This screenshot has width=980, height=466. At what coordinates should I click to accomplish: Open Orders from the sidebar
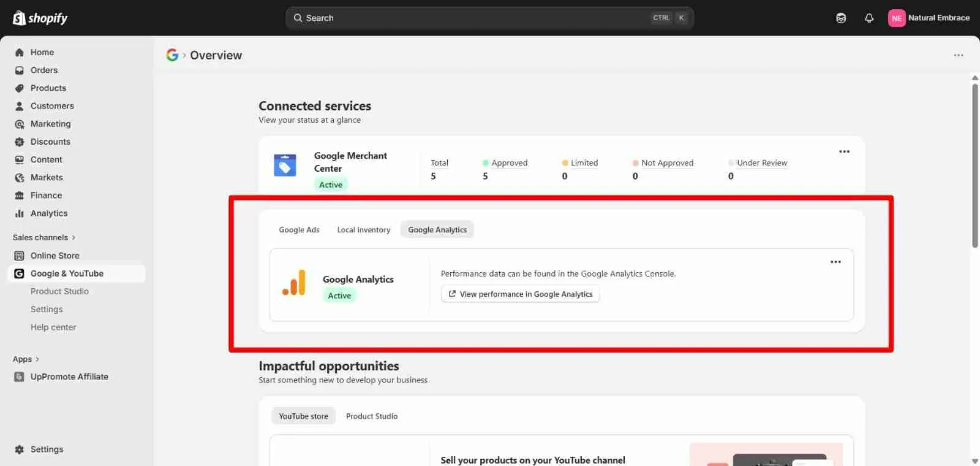tap(44, 70)
